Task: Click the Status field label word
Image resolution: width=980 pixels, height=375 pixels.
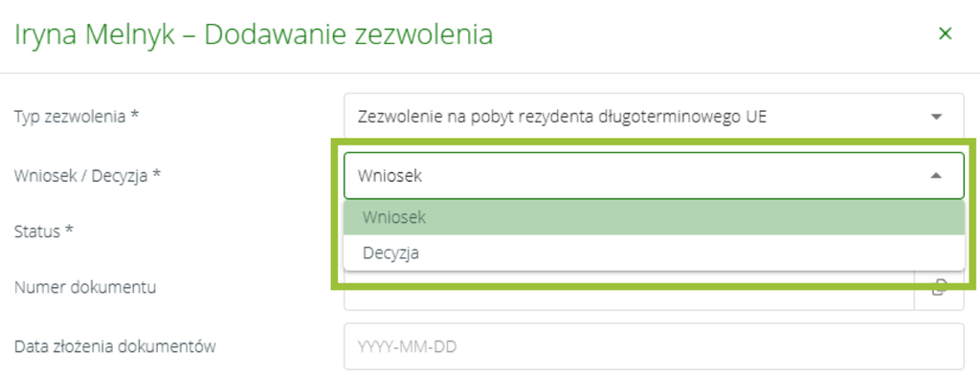Action: tap(37, 232)
